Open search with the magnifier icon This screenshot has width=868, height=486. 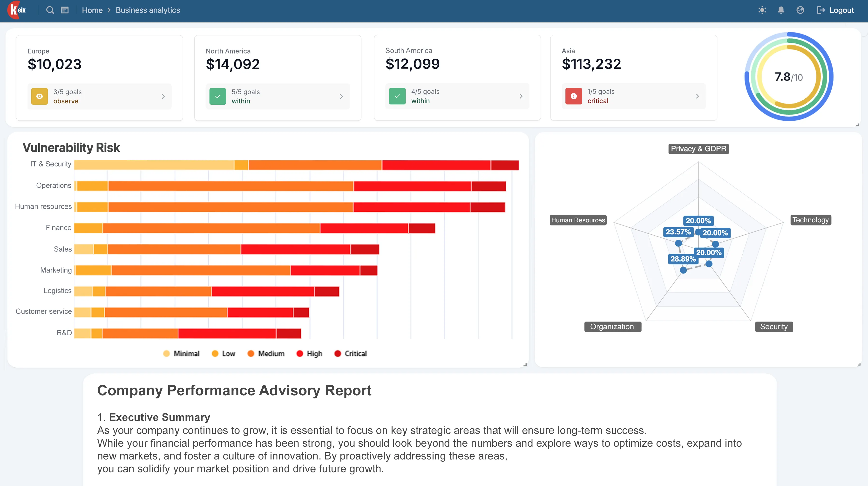click(50, 10)
